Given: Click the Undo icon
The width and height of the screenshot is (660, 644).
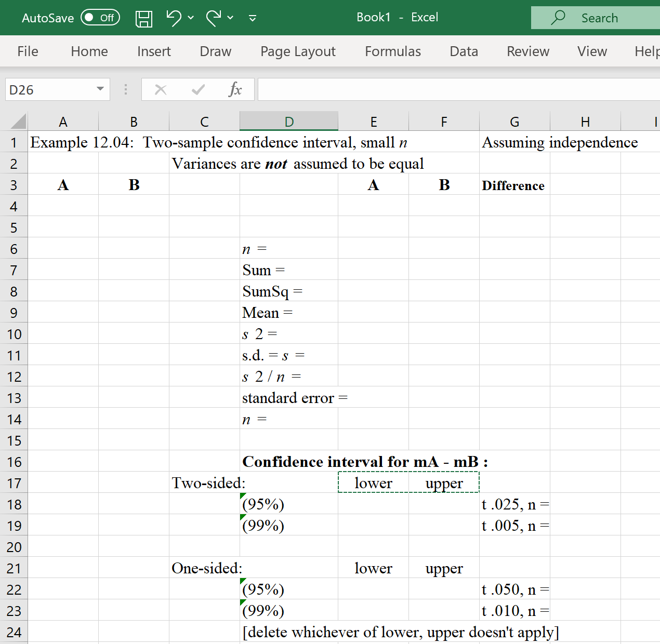Looking at the screenshot, I should coord(173,18).
